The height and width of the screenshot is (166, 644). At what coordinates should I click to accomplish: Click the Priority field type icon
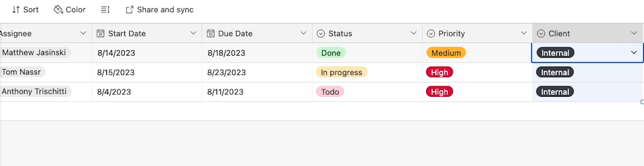click(431, 33)
